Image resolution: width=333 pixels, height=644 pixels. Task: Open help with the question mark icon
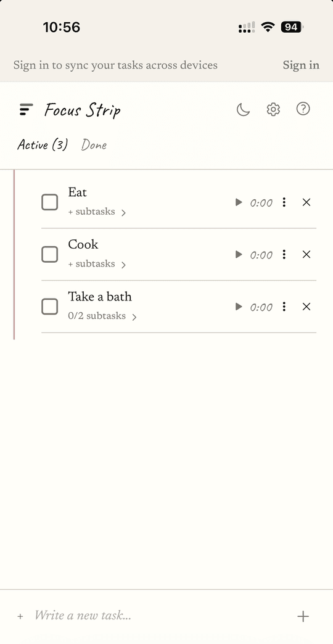coord(303,109)
